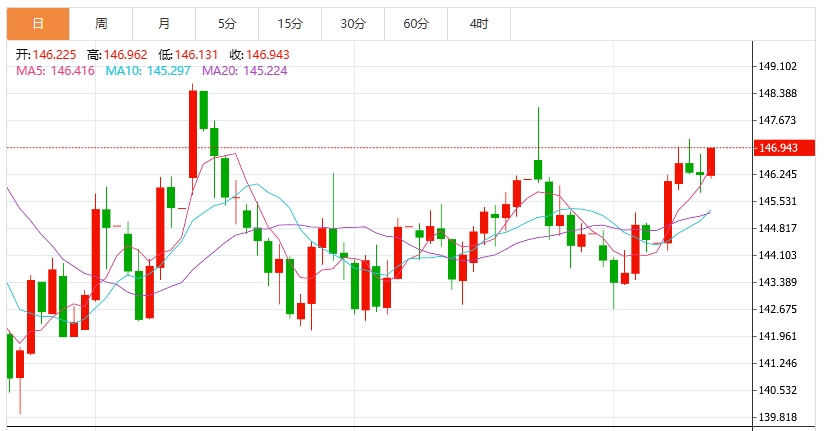
Task: Click the 143.389 price axis label
Action: click(777, 282)
